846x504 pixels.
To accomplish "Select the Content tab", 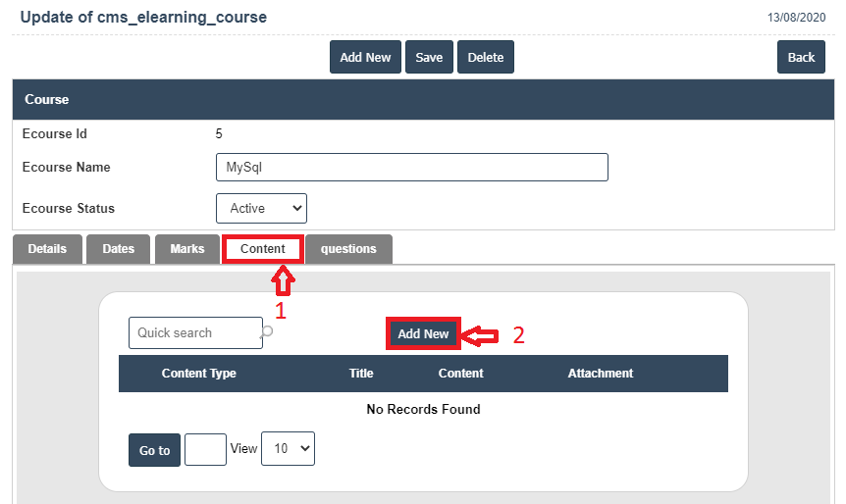I will [262, 249].
